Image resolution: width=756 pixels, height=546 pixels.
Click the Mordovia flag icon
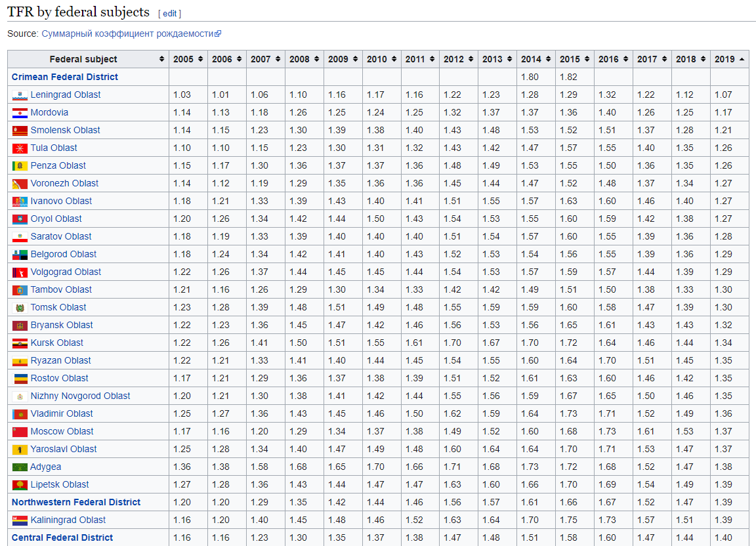20,113
